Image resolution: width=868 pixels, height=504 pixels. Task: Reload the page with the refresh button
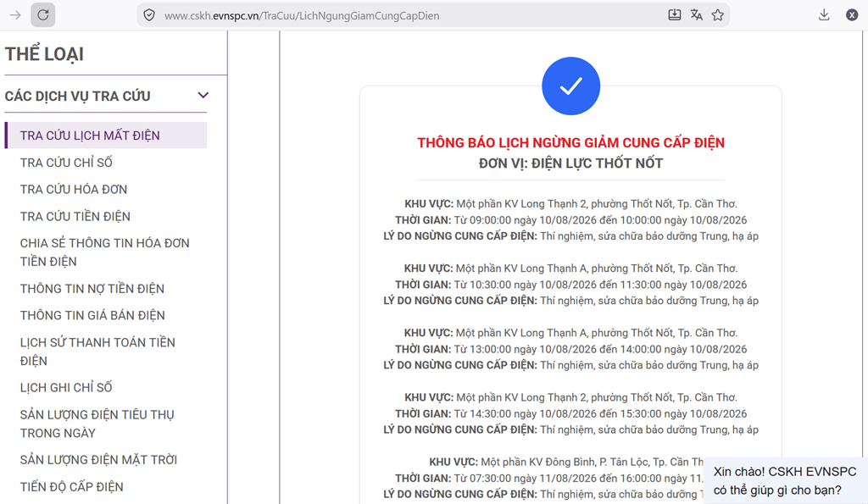pos(43,15)
